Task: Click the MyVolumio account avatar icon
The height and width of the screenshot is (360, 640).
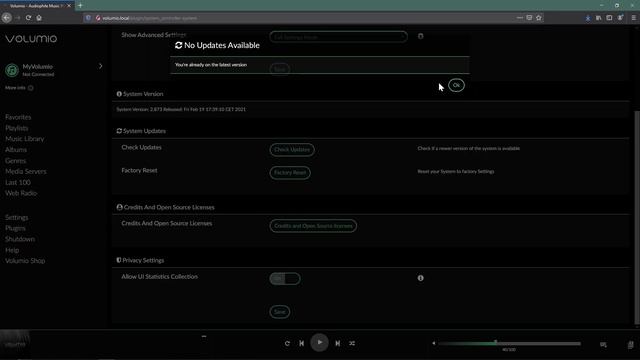Action: tap(12, 70)
